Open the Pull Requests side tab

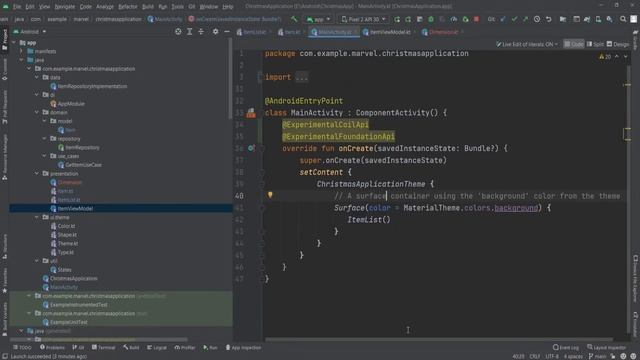(5, 107)
